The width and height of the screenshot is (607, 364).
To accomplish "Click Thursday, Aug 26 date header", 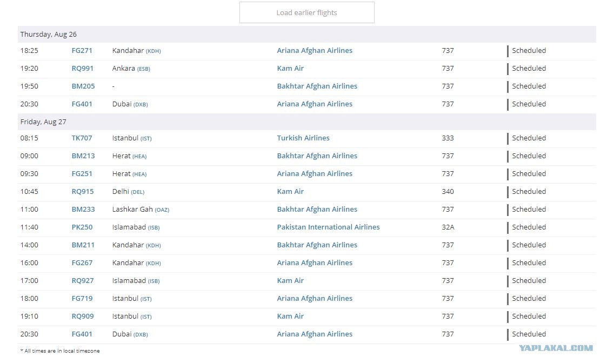I will (x=49, y=35).
